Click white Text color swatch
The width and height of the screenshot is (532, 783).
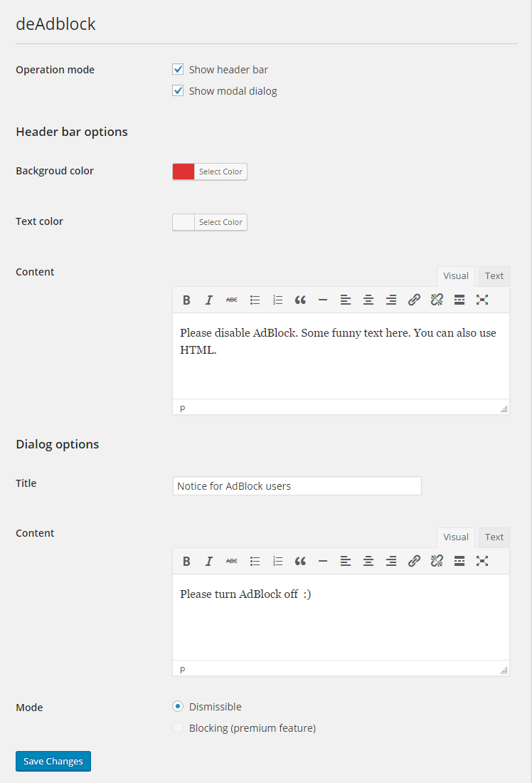[x=183, y=222]
